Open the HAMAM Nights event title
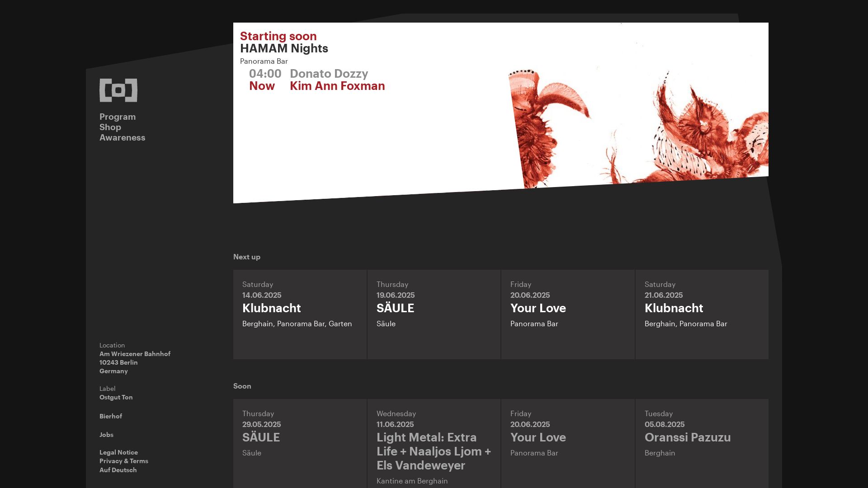 284,48
